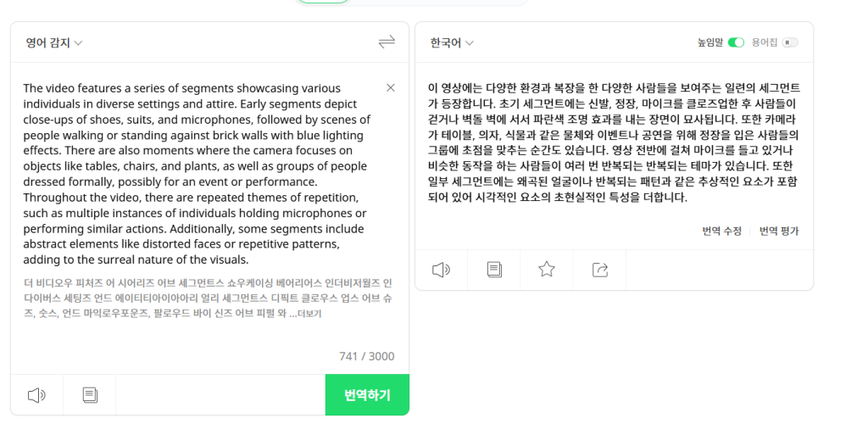This screenshot has height=435, width=868.
Task: Click the Korean translated text output
Action: coord(613,142)
